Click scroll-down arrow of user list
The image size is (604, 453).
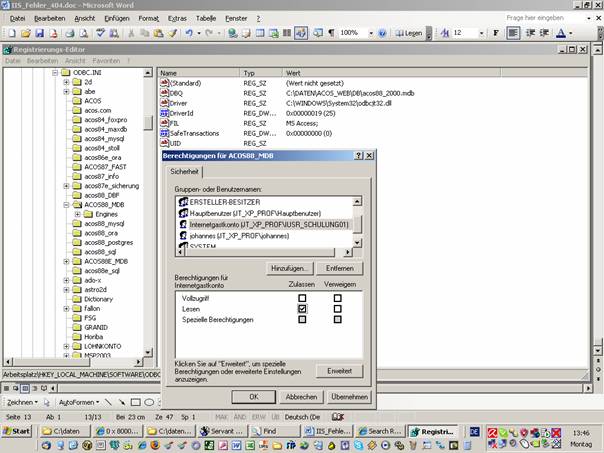(x=357, y=243)
